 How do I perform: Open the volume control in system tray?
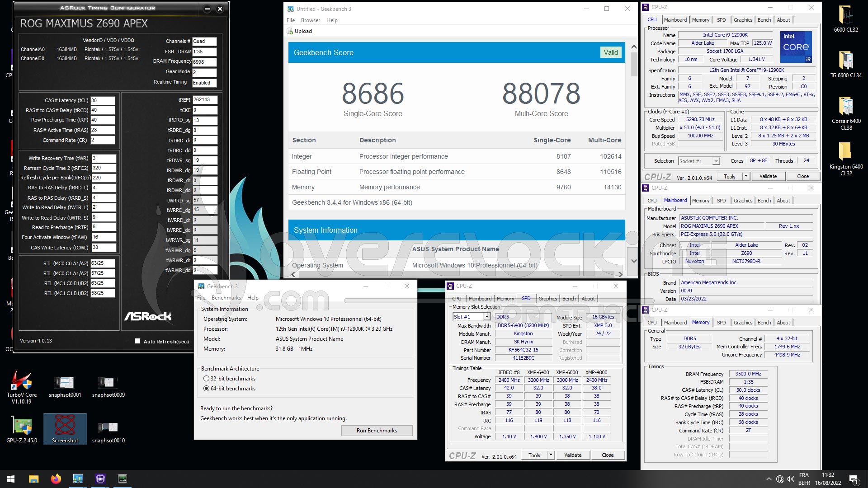(x=790, y=479)
